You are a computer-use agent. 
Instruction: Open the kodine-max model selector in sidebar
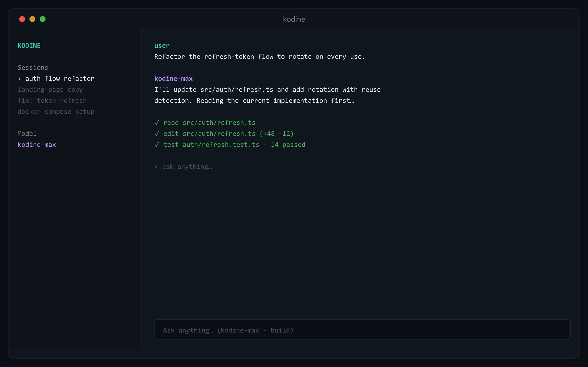point(37,145)
